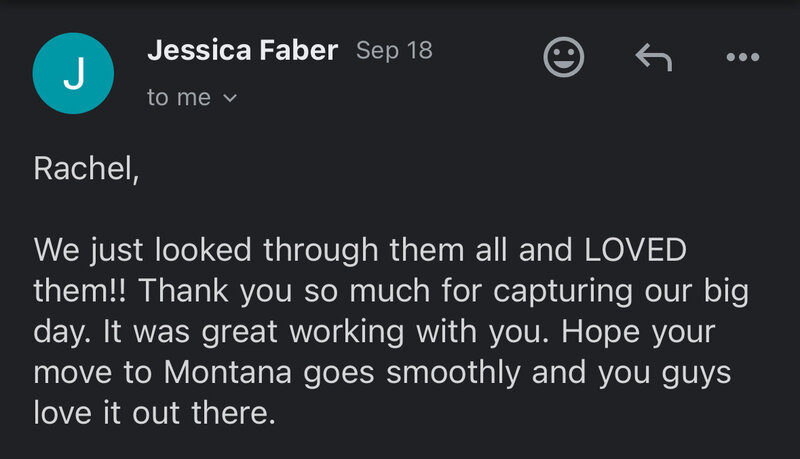The image size is (800, 459).
Task: Expand recipient details chevron next to 'to me'
Action: point(230,97)
